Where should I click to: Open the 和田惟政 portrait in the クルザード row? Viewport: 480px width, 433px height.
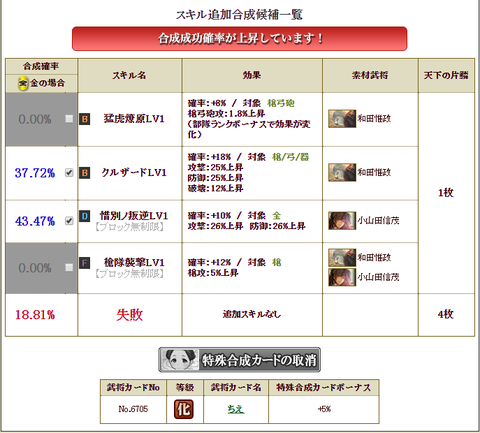tap(342, 172)
